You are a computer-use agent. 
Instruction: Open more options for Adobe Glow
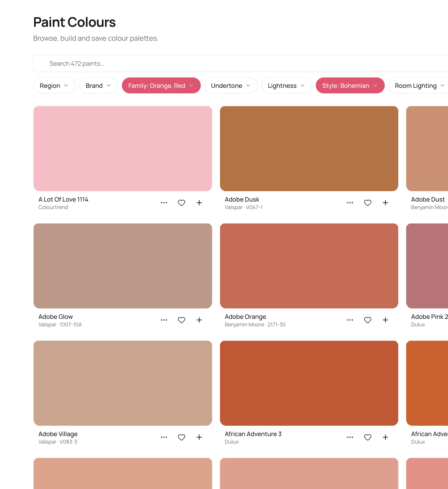[x=164, y=320]
